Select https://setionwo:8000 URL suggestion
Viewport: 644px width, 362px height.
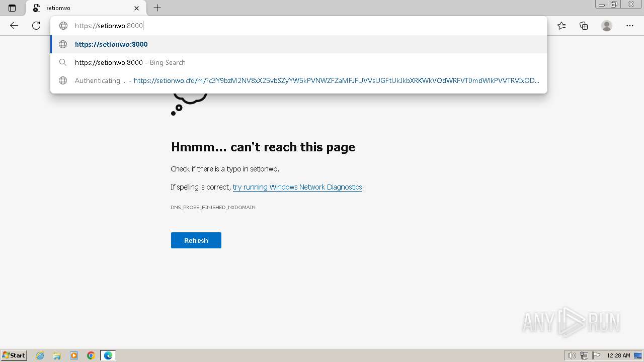tap(299, 44)
